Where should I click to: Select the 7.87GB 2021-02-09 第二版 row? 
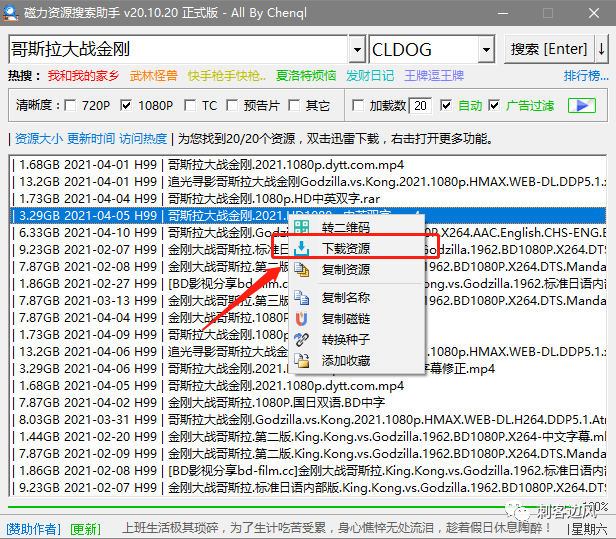pos(308,453)
